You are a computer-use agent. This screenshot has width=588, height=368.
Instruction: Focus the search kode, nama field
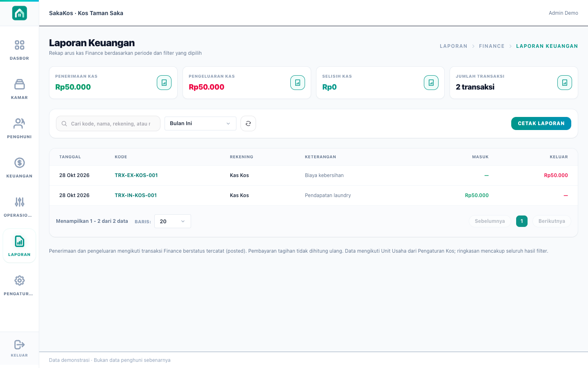click(x=108, y=123)
